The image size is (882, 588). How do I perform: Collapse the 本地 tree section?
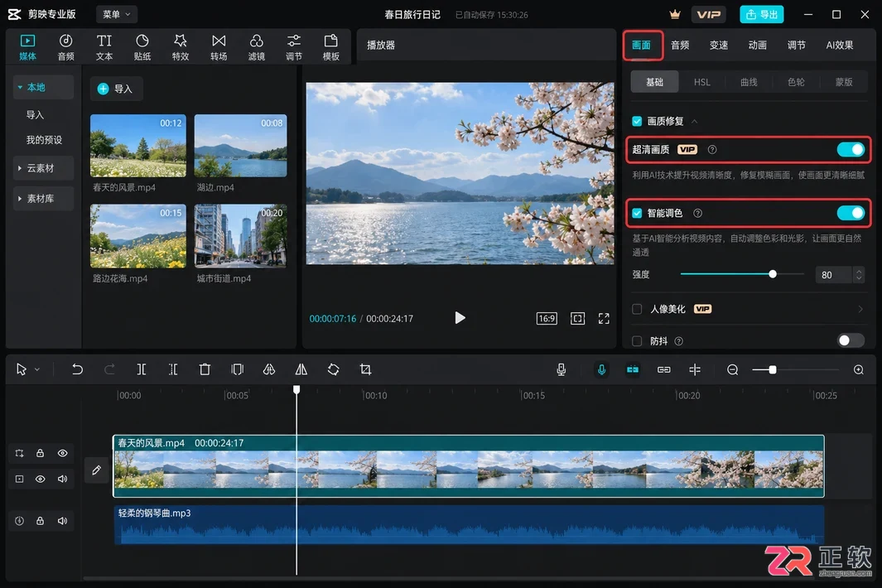click(20, 87)
